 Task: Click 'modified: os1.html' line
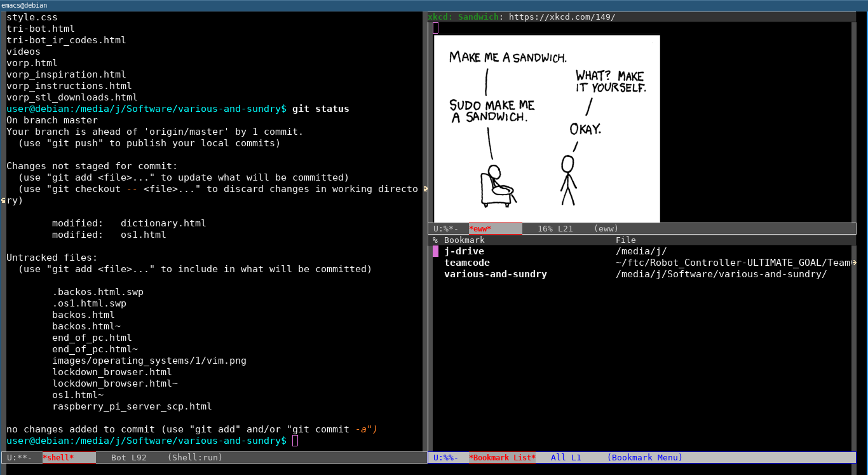click(109, 235)
